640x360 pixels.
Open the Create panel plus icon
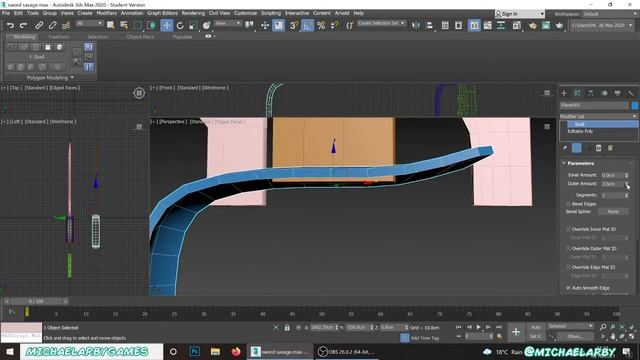(564, 93)
